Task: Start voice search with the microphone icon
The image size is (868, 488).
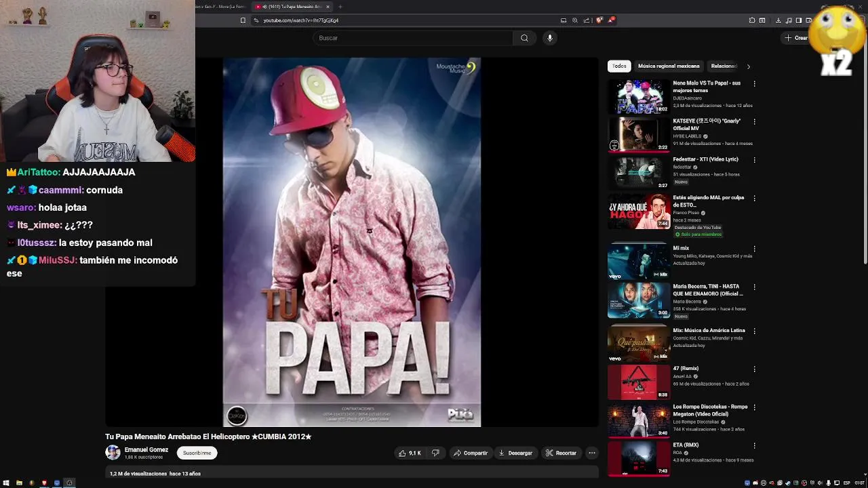Action: click(x=550, y=38)
